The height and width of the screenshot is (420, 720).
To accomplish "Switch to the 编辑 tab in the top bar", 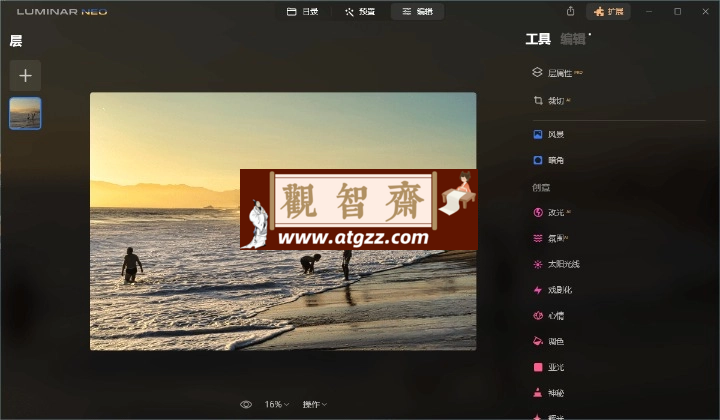I will pyautogui.click(x=417, y=11).
